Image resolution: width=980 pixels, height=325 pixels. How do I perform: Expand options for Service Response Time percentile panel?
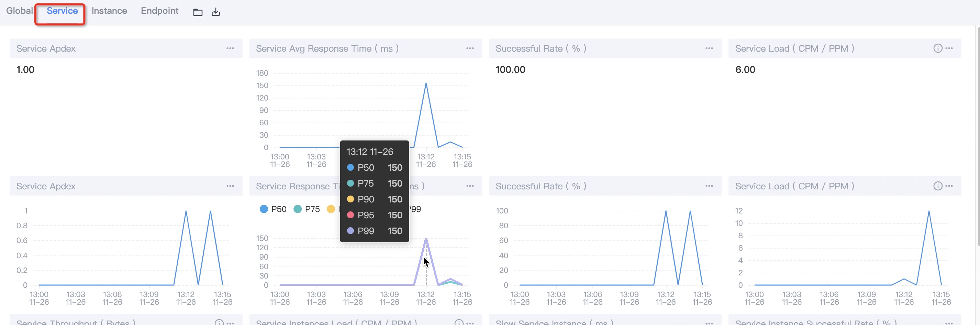(x=470, y=186)
